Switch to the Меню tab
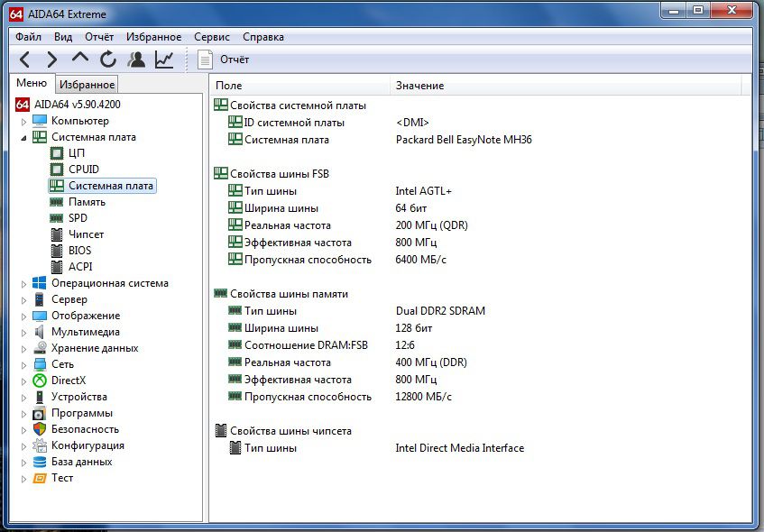This screenshot has height=532, width=764. pos(32,83)
